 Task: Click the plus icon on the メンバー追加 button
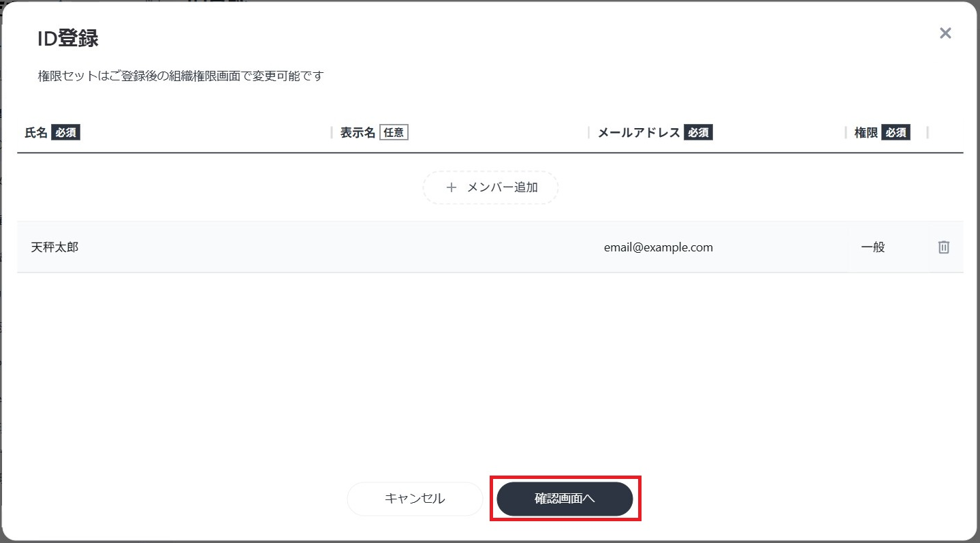451,187
